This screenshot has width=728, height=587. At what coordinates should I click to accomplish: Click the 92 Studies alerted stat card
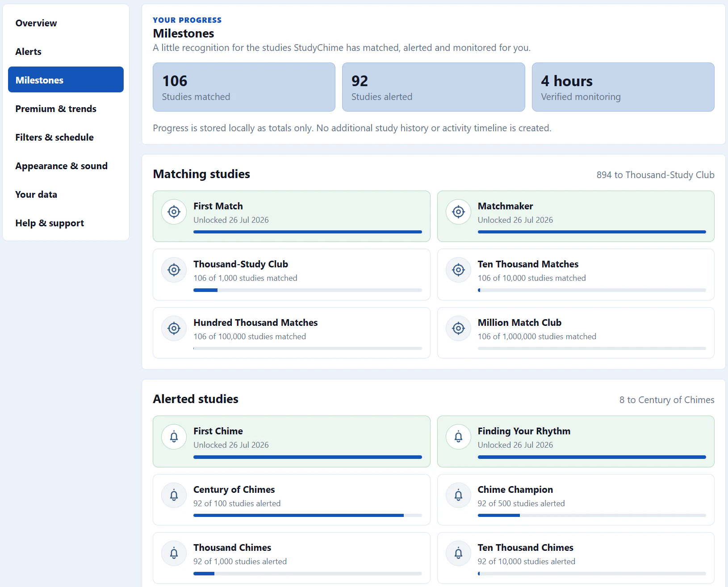(x=433, y=87)
